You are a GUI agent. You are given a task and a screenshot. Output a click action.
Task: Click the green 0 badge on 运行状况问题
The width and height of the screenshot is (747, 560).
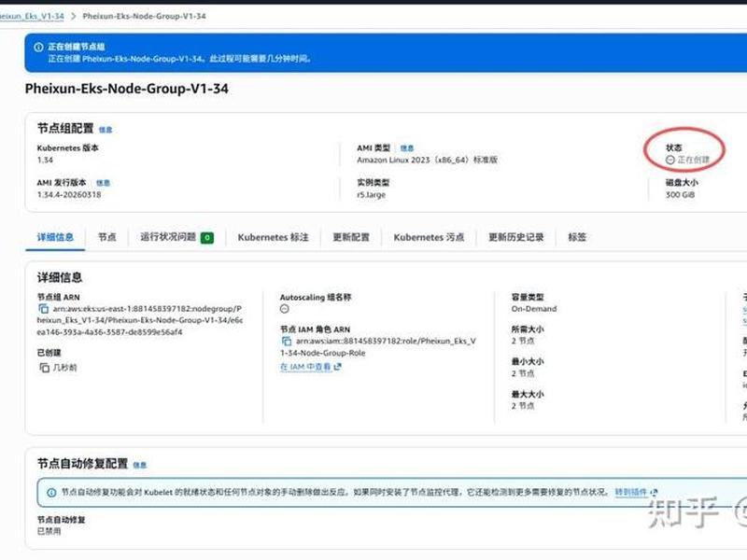click(207, 238)
